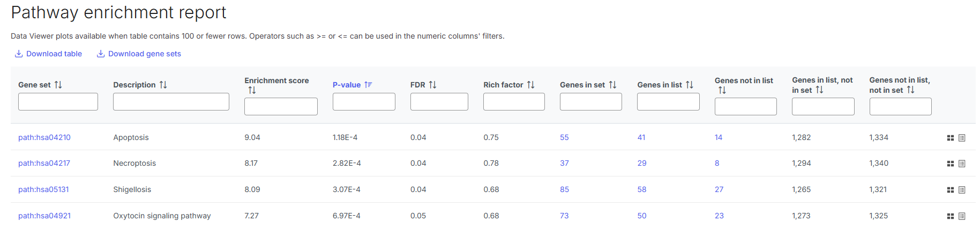Sort by Genes in list column
Image resolution: width=980 pixels, height=228 pixels.
pyautogui.click(x=690, y=85)
